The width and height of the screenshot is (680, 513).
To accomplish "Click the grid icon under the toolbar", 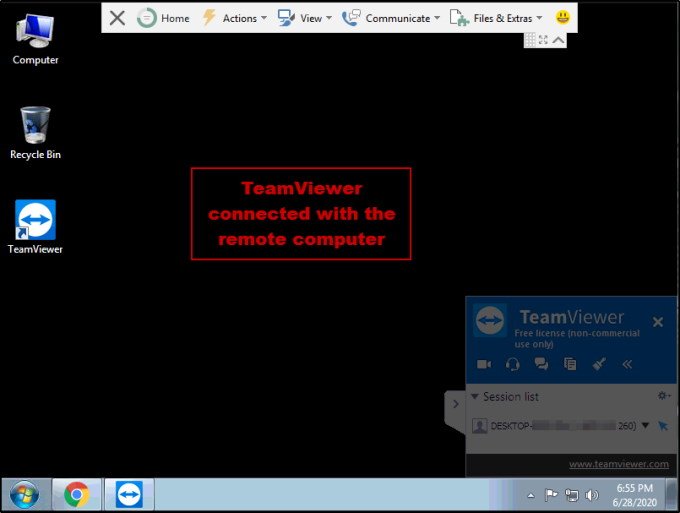I will pyautogui.click(x=530, y=40).
